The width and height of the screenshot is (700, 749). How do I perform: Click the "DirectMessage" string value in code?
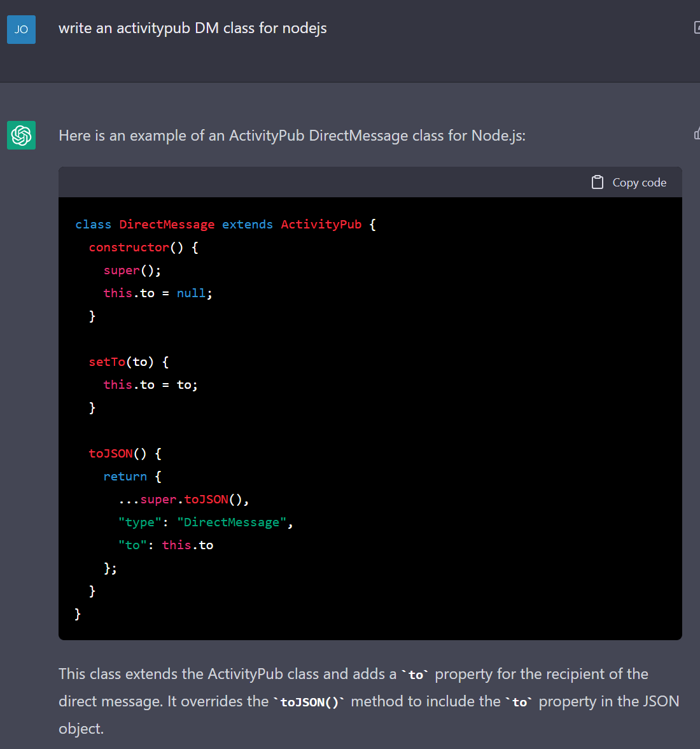pyautogui.click(x=232, y=522)
